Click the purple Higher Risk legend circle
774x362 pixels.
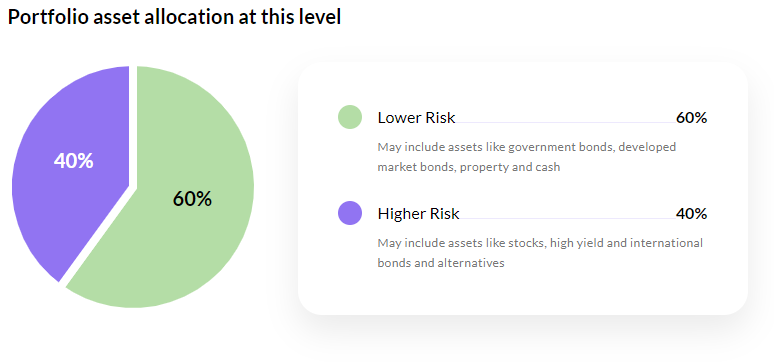click(x=350, y=213)
